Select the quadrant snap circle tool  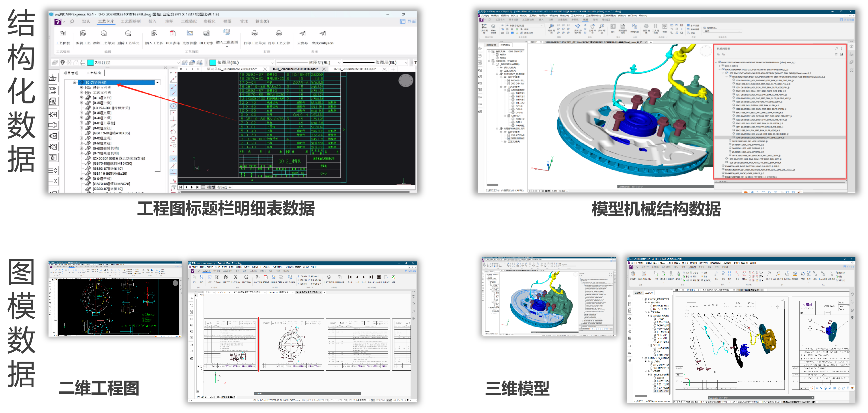tap(173, 139)
